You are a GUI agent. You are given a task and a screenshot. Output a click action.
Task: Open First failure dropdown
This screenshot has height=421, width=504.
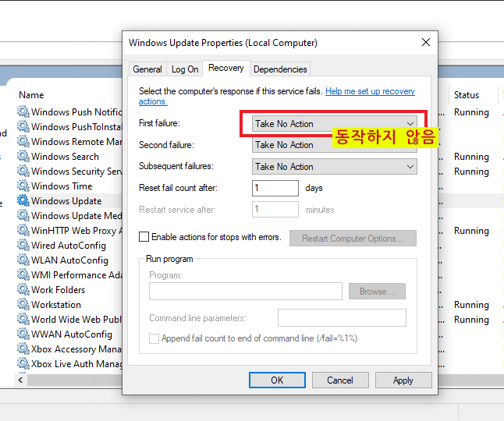(334, 124)
